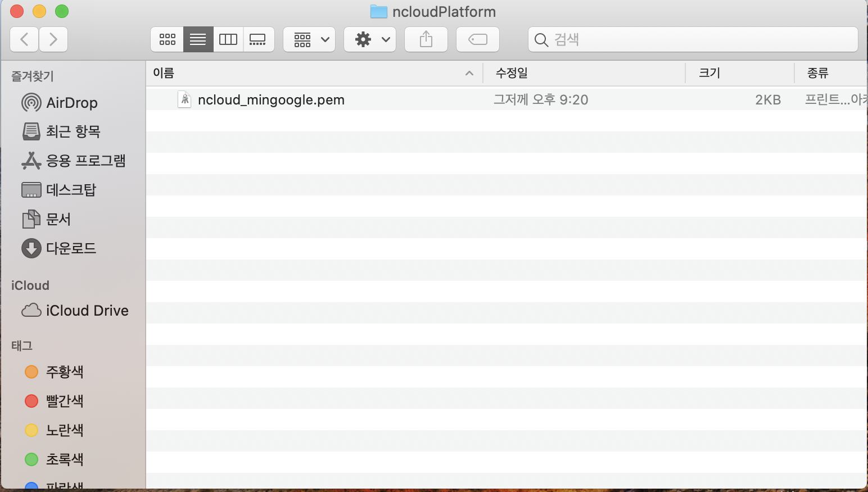
Task: Filter by the 노란색 tag label
Action: 65,430
